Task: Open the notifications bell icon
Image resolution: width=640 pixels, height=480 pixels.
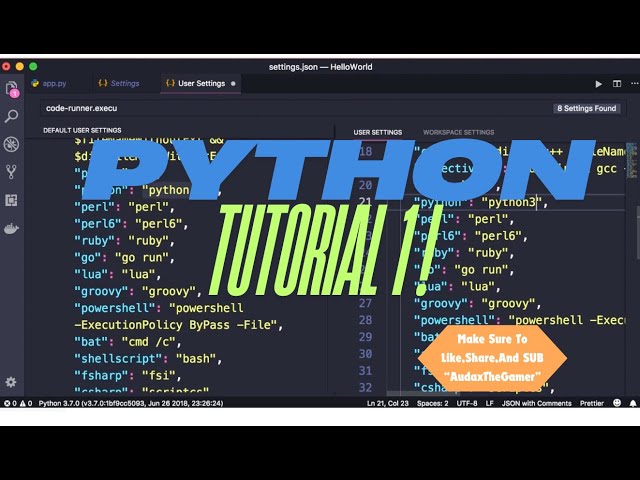Action: point(633,403)
